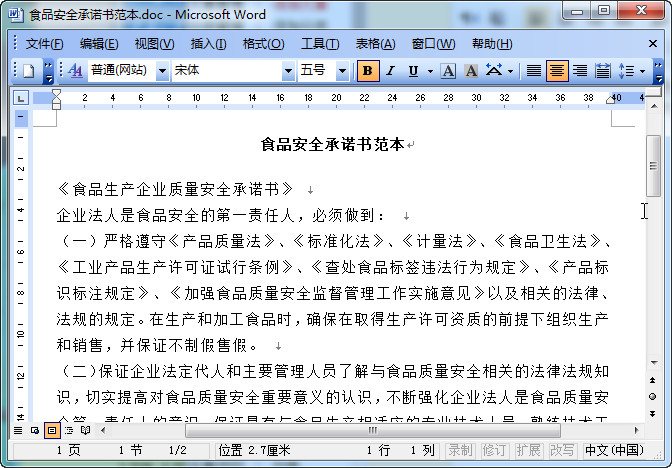This screenshot has width=672, height=468.
Task: Switch to Web Layout view icon
Action: coord(35,430)
